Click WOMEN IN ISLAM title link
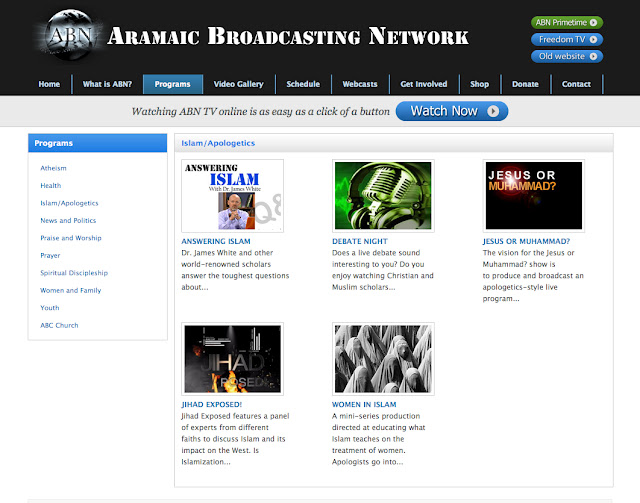This screenshot has height=503, width=640. (364, 405)
